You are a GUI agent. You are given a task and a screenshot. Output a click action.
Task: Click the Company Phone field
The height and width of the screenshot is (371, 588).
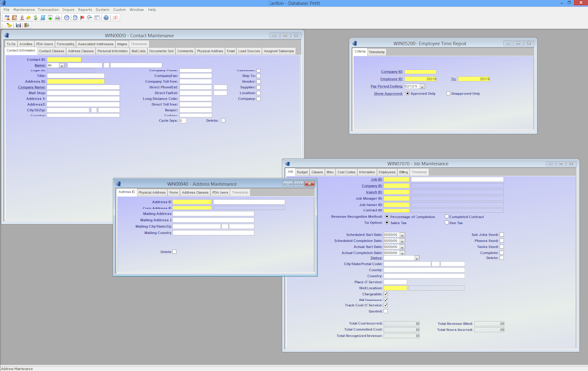pos(196,70)
